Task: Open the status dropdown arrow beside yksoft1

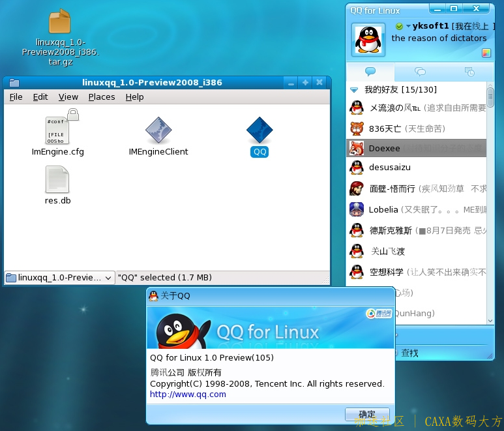Action: pyautogui.click(x=408, y=26)
